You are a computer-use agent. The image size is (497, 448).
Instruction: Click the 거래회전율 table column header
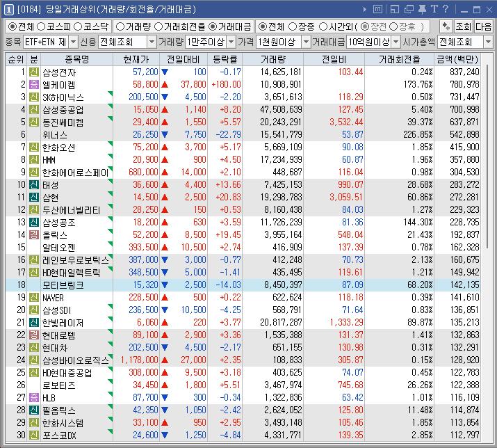coord(400,59)
